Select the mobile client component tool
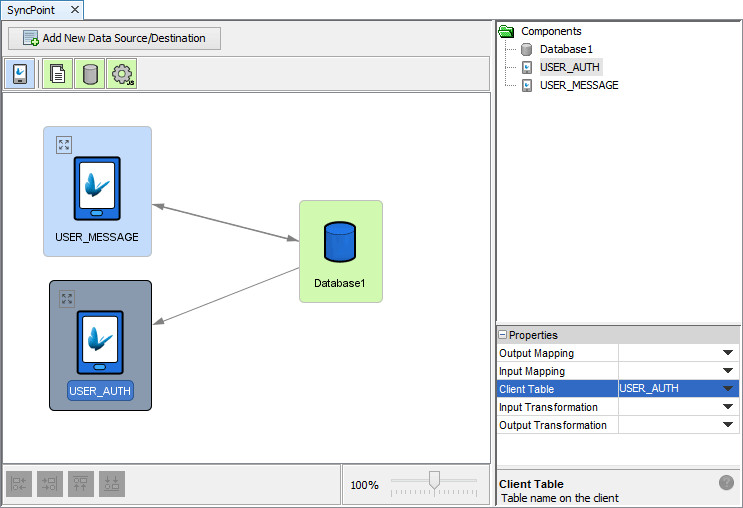This screenshot has width=743, height=508. coord(20,73)
